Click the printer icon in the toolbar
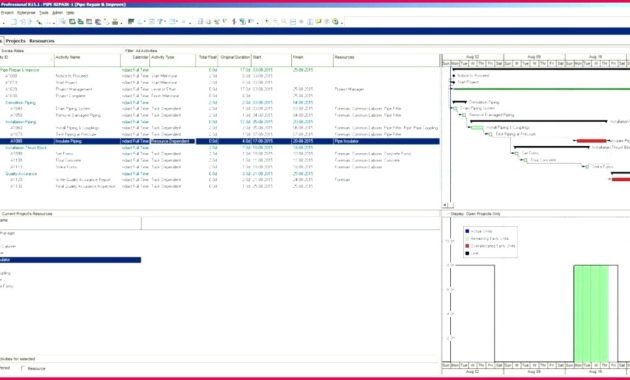The image size is (630, 380). pos(115,22)
